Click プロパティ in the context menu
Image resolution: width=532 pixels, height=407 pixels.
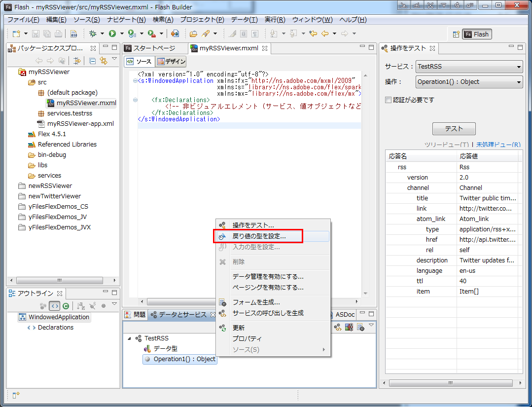coord(273,338)
